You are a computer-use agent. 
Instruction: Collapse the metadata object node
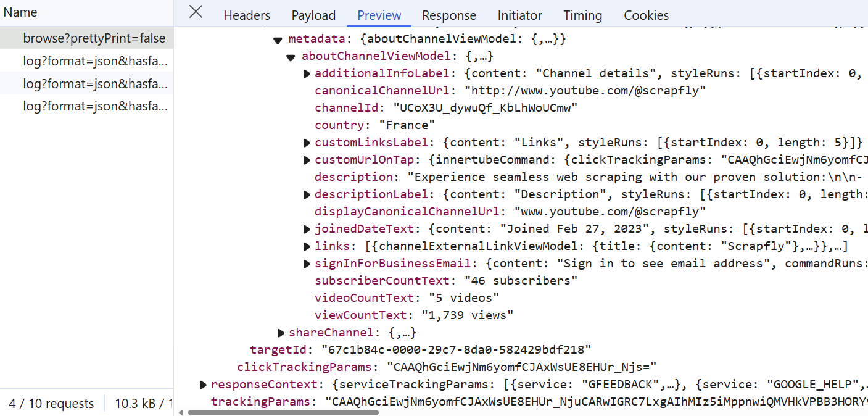[x=278, y=40]
